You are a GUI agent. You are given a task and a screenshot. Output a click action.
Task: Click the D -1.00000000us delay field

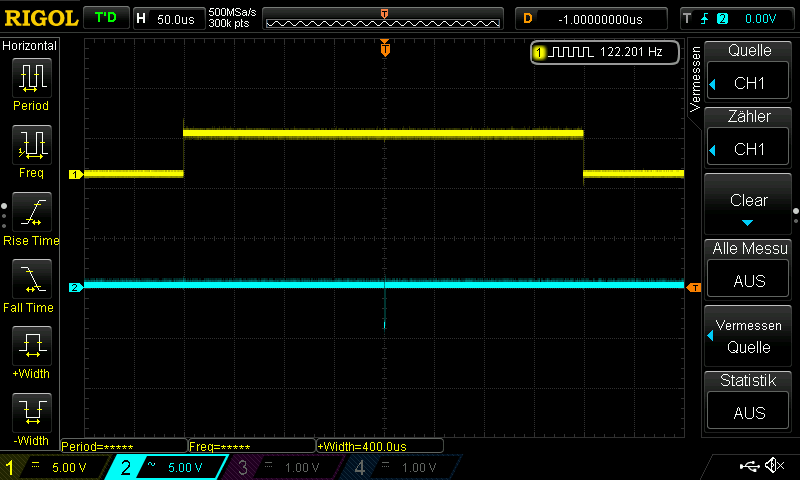pyautogui.click(x=591, y=19)
